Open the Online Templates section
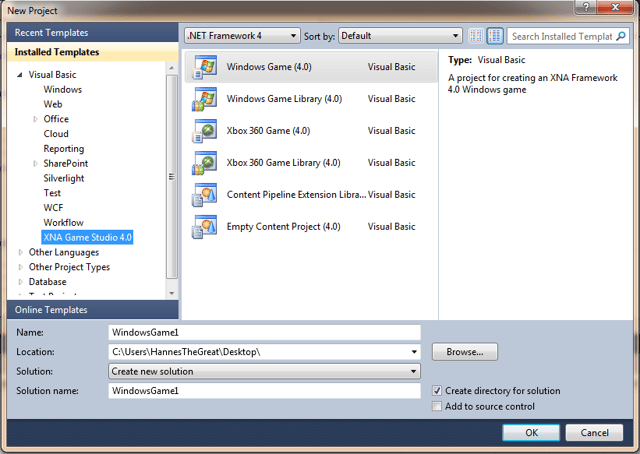The width and height of the screenshot is (640, 454). [93, 310]
